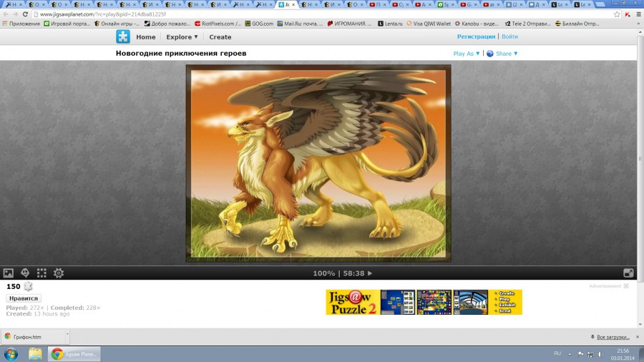Click the Created: 13 hours ago text
The image size is (644, 362).
pos(38,314)
